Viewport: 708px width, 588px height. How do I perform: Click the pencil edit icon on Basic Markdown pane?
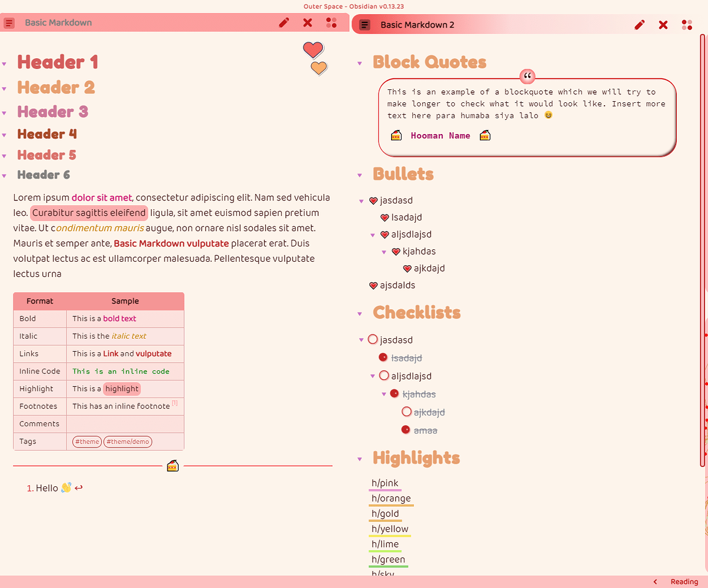click(284, 22)
